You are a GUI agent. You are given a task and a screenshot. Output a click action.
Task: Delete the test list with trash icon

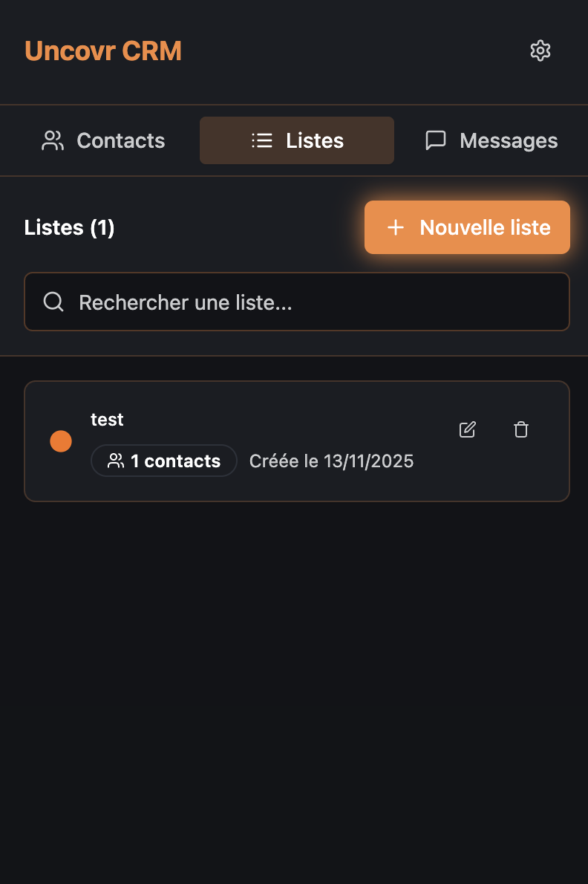pyautogui.click(x=521, y=429)
